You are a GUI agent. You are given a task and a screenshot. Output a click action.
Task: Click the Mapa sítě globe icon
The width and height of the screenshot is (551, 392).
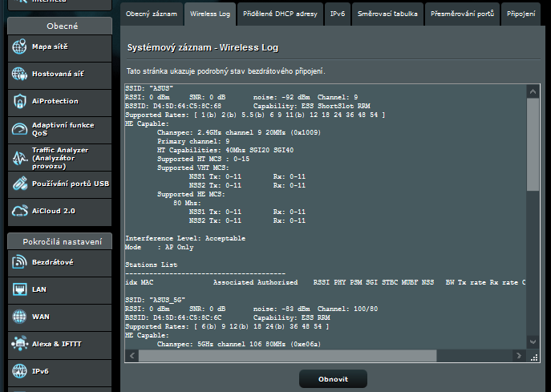[19, 47]
